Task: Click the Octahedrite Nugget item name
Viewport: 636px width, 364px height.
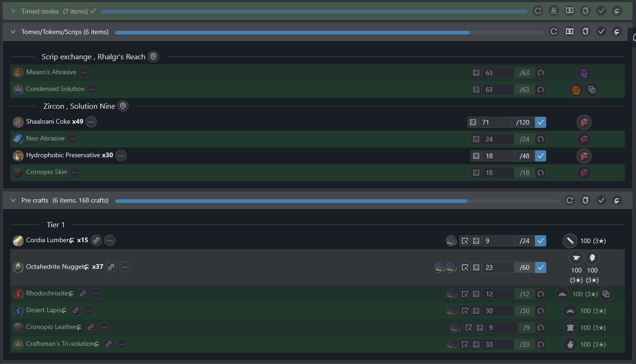Action: click(x=55, y=267)
